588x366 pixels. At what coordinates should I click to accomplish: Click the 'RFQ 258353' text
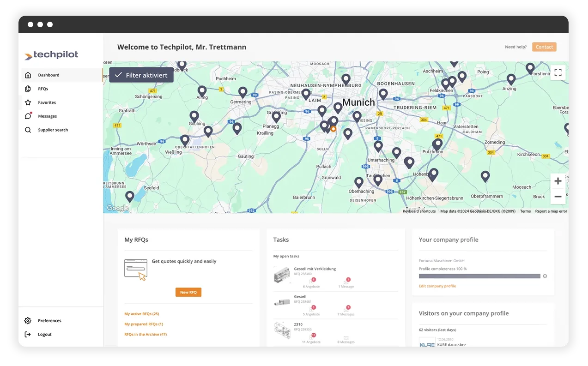point(303,330)
